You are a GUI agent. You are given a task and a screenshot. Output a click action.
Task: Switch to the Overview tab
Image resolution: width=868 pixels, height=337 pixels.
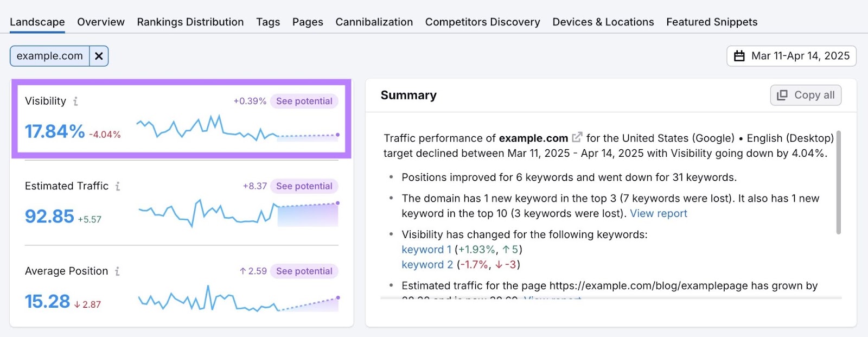coord(101,22)
